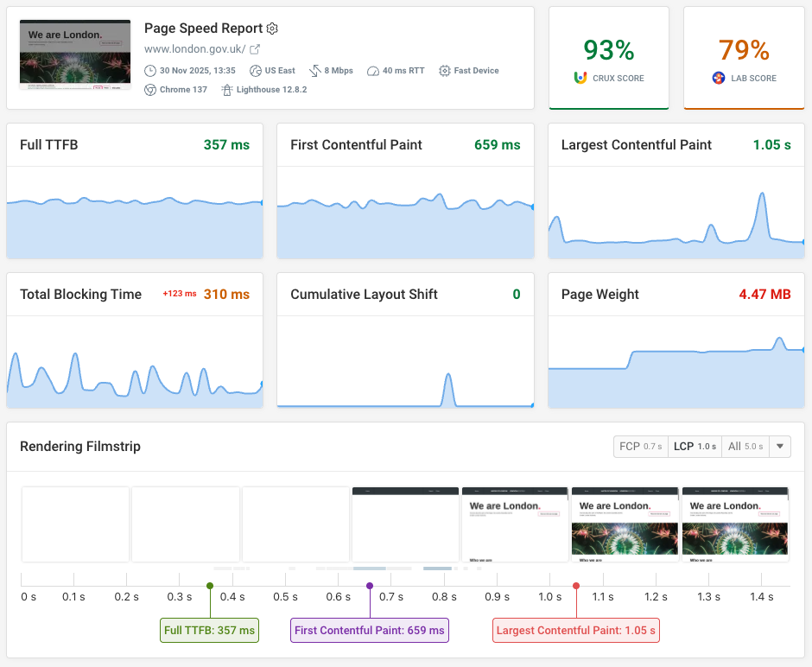Switch to the FCP 0.7s tab
Image resolution: width=812 pixels, height=667 pixels.
[x=640, y=447]
